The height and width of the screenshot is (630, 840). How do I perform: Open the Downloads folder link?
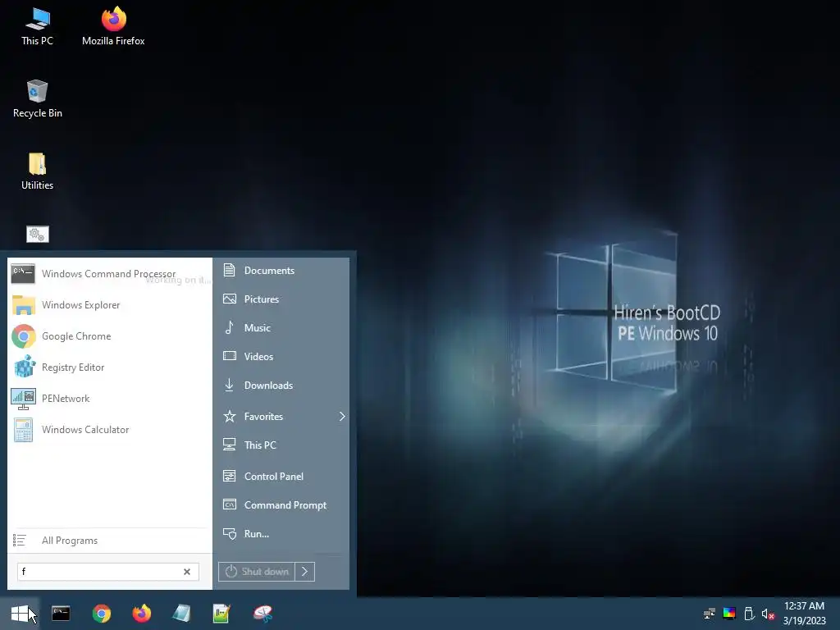pyautogui.click(x=283, y=386)
